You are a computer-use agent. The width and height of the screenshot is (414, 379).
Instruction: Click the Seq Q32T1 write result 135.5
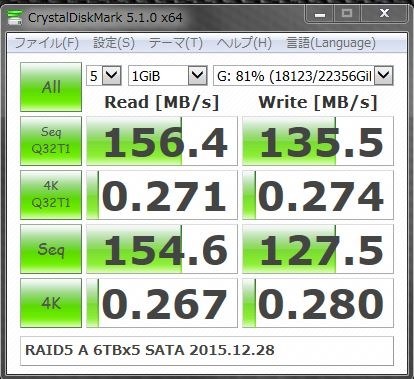318,141
